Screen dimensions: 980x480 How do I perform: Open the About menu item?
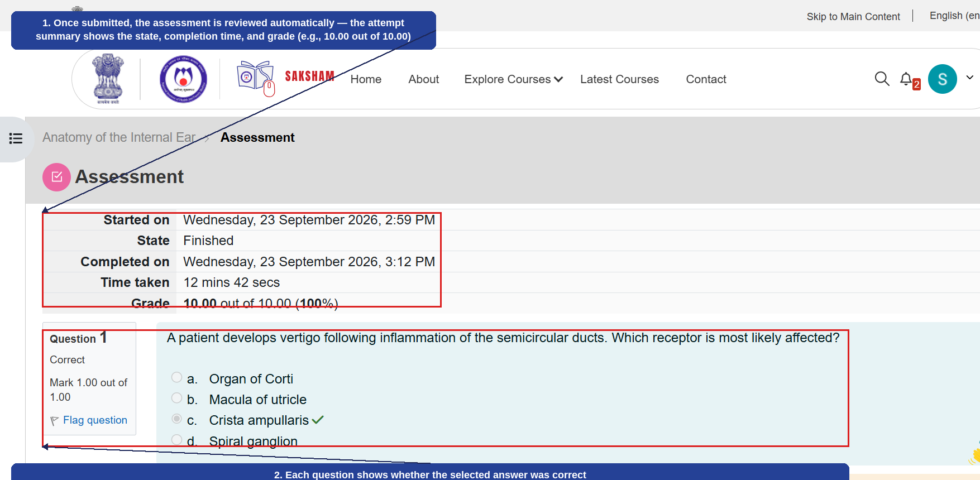[x=423, y=79]
